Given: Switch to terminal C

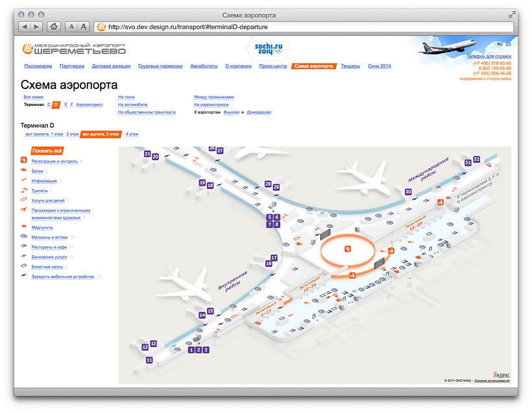Looking at the screenshot, I should click(49, 105).
